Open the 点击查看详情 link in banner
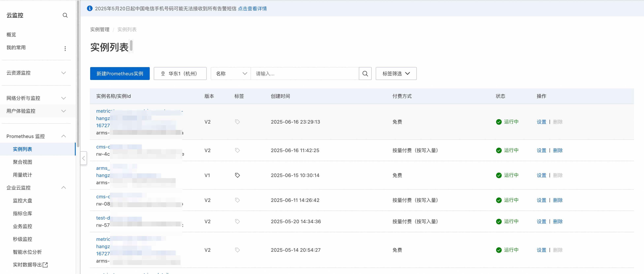This screenshot has height=274, width=644. [x=252, y=8]
